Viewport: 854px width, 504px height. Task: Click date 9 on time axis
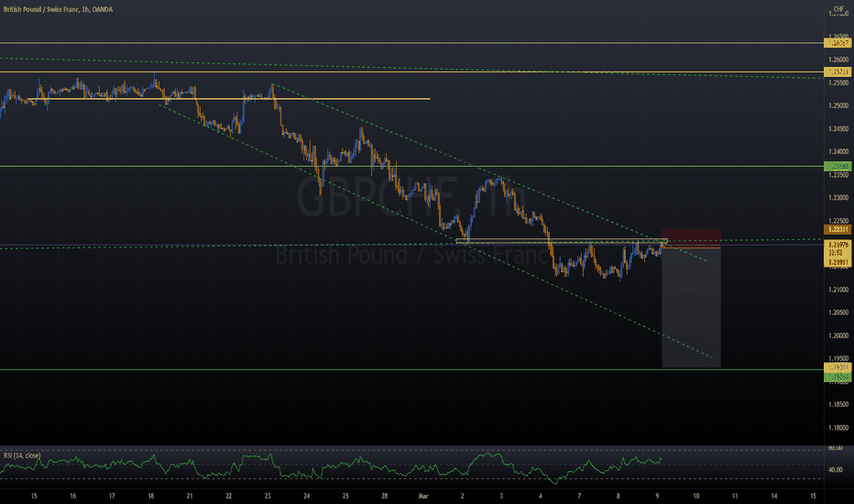tap(657, 496)
